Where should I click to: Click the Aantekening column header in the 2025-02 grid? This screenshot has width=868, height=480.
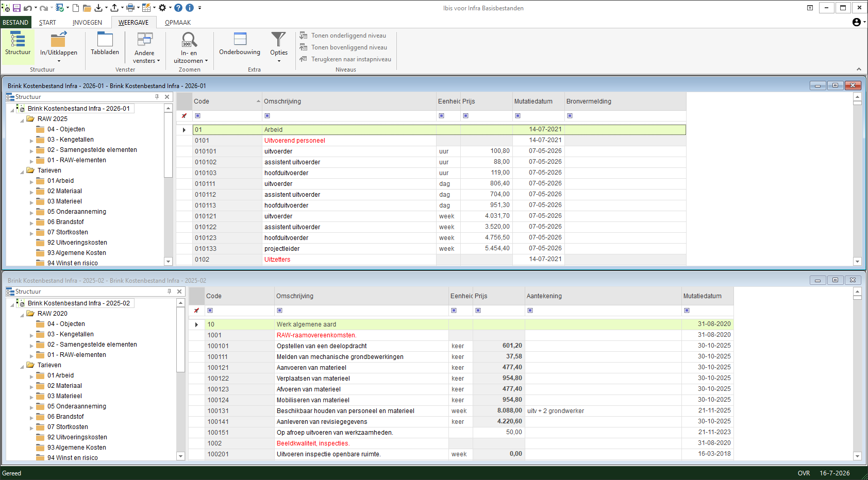tap(604, 296)
